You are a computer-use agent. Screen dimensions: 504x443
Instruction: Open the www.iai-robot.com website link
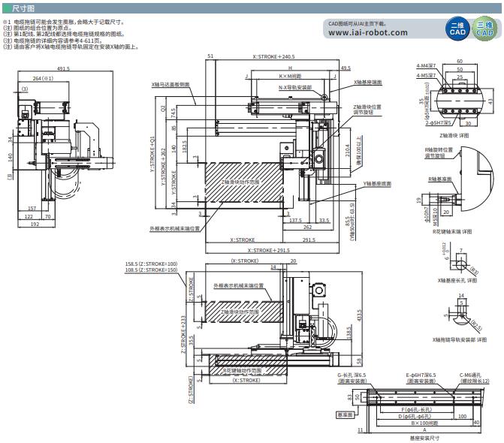point(368,33)
